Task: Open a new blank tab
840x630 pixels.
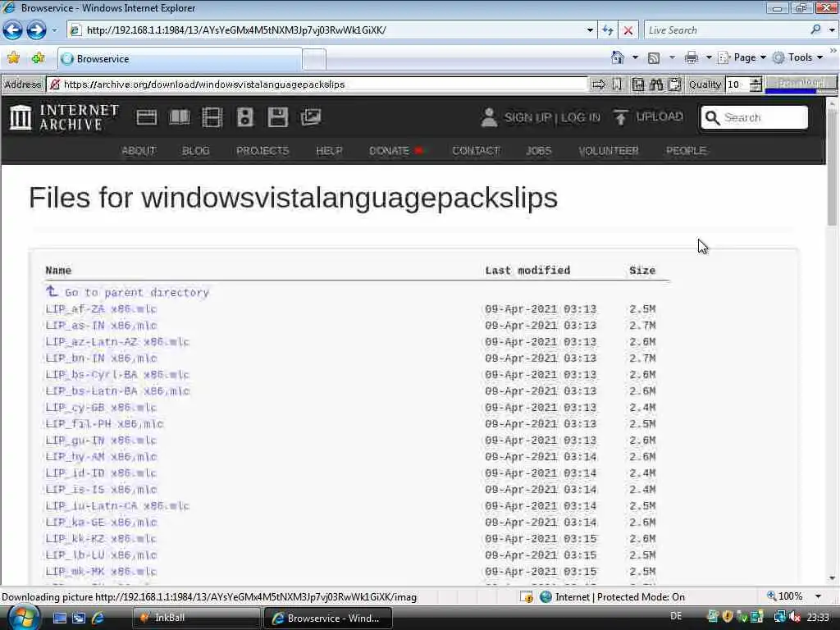Action: [x=314, y=59]
